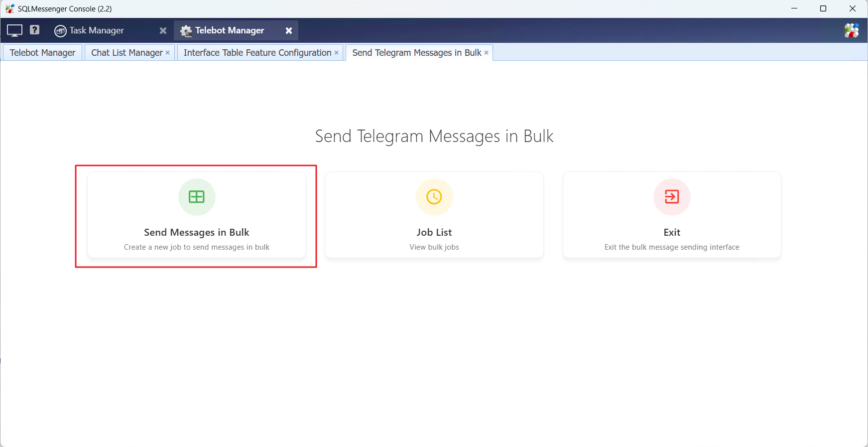Screen dimensions: 868x447
Task: Close Interface Table Feature Configuration tab
Action: coord(337,53)
